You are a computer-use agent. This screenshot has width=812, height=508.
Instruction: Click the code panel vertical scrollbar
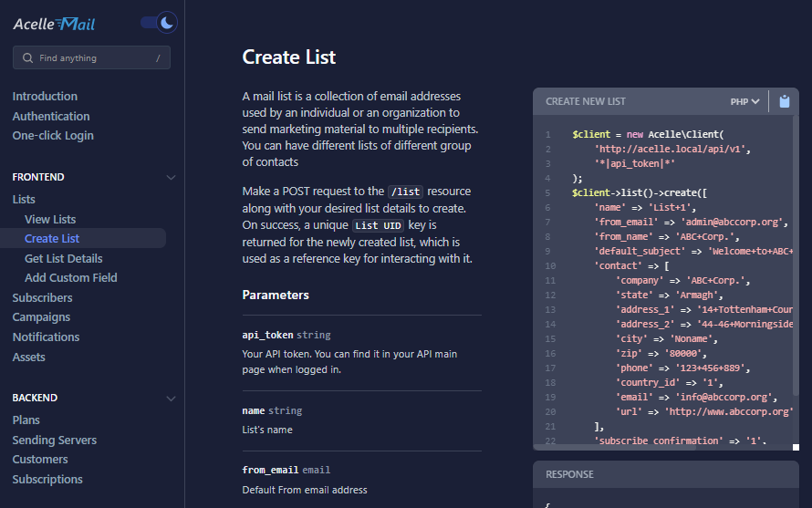point(795,274)
